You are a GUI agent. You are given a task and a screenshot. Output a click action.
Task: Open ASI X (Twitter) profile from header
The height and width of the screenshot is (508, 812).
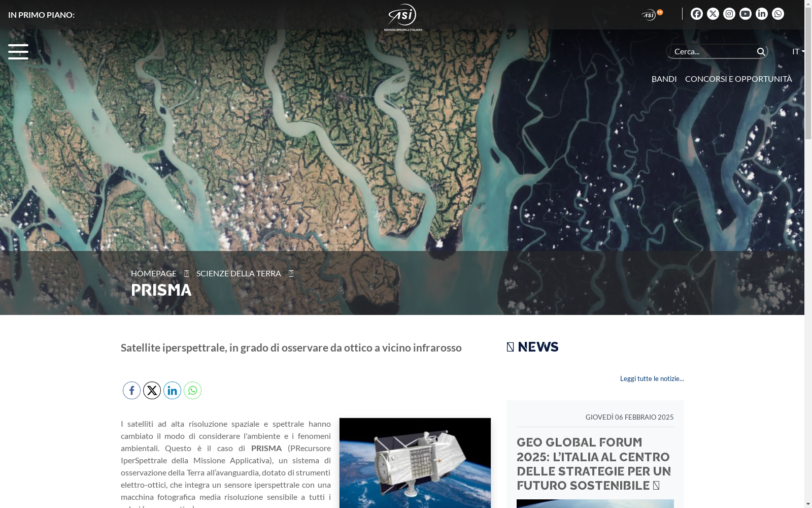tap(713, 14)
